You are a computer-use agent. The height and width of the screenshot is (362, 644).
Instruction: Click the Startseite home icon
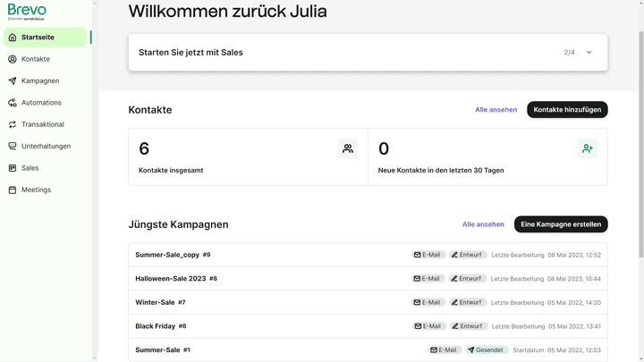coord(13,38)
